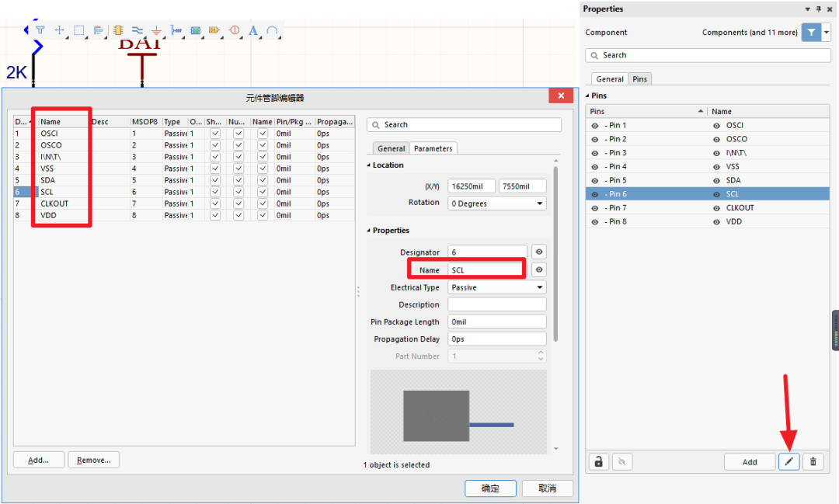This screenshot has height=504, width=839.
Task: Pin the Properties panel
Action: pyautogui.click(x=819, y=9)
